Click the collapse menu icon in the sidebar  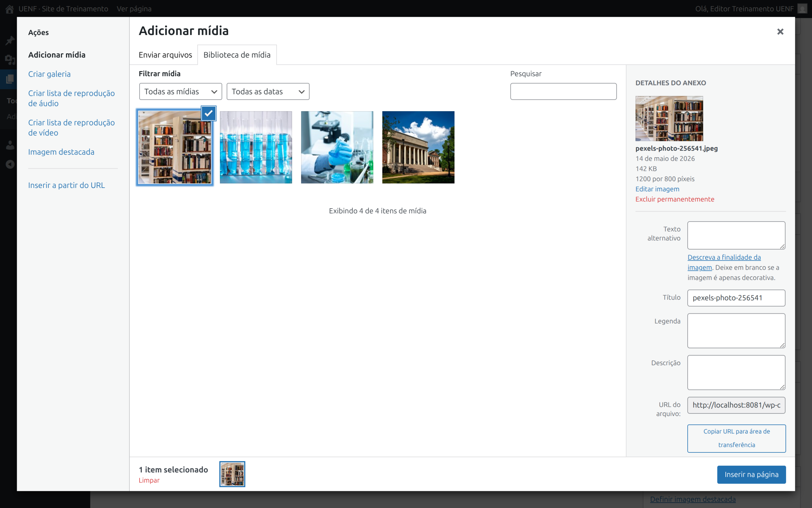click(x=10, y=164)
